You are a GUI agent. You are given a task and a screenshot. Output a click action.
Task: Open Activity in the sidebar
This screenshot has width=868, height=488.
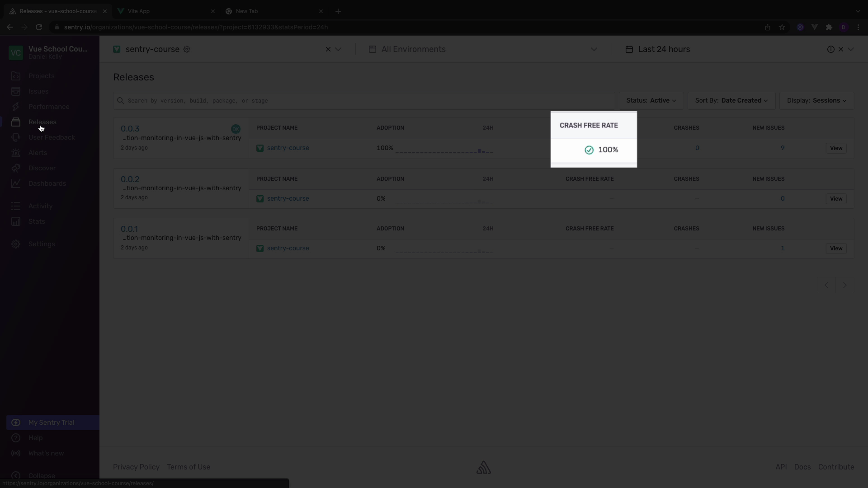(40, 206)
